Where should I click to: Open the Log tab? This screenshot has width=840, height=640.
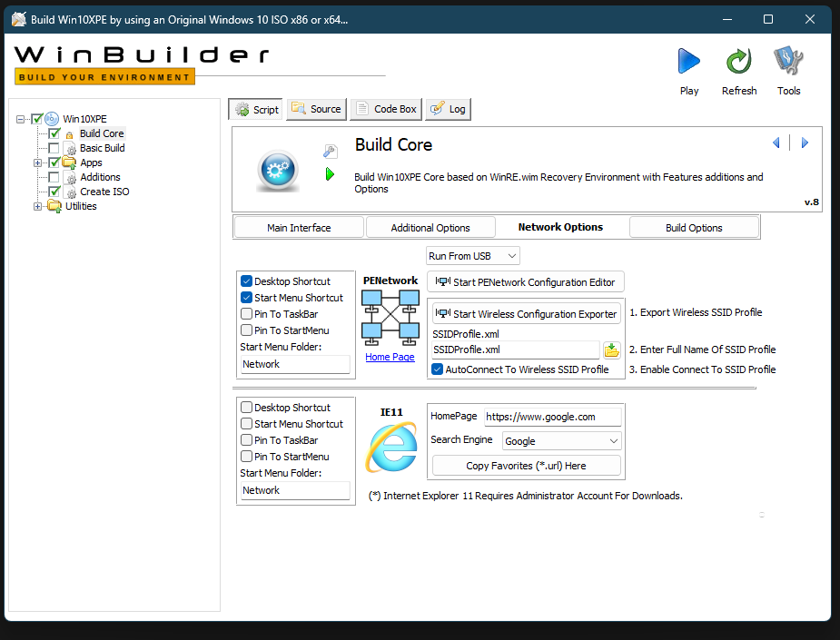(449, 109)
